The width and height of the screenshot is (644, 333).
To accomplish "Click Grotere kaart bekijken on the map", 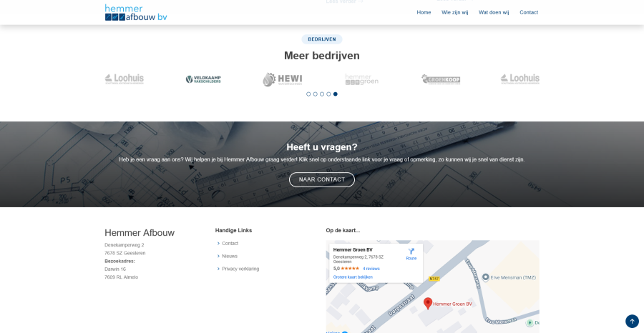I will click(x=353, y=277).
